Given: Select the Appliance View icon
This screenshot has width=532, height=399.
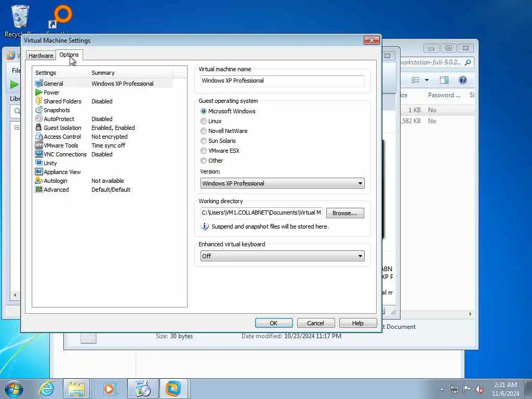Looking at the screenshot, I should tap(39, 171).
